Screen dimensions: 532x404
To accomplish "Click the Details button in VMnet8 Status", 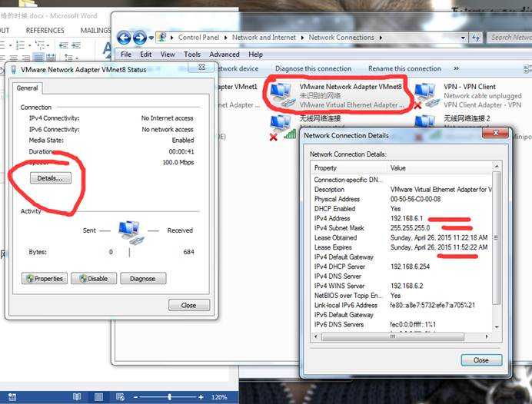I will tap(51, 178).
